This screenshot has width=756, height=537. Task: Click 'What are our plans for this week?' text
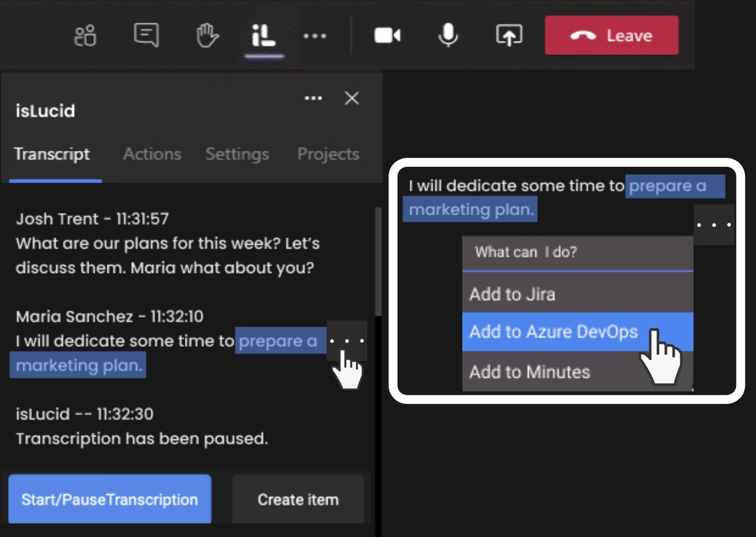148,243
